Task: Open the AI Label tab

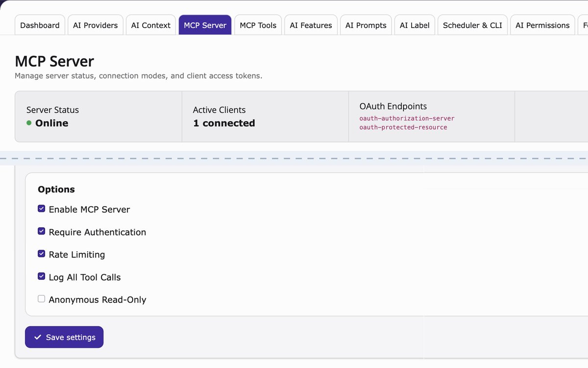Action: click(415, 25)
